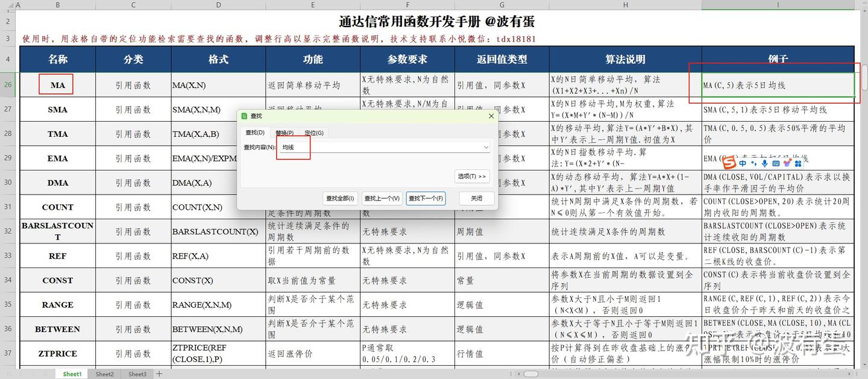Open the Sheet3 worksheet tab
The width and height of the screenshot is (868, 379).
[137, 374]
